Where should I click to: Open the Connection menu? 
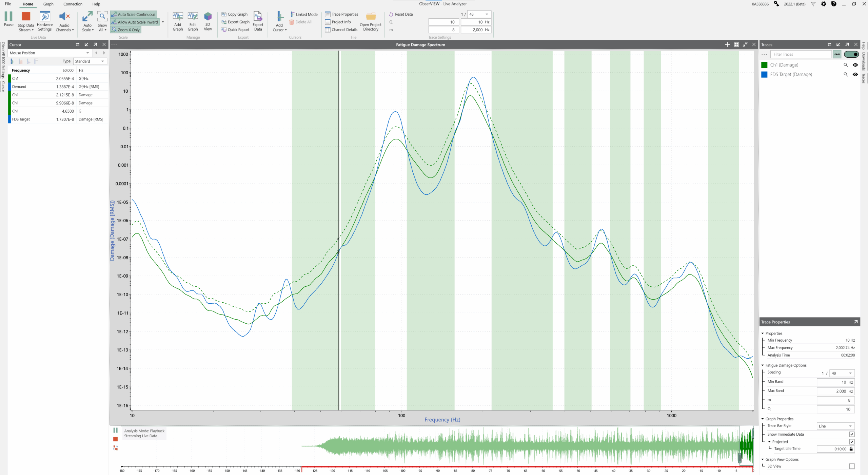point(73,4)
